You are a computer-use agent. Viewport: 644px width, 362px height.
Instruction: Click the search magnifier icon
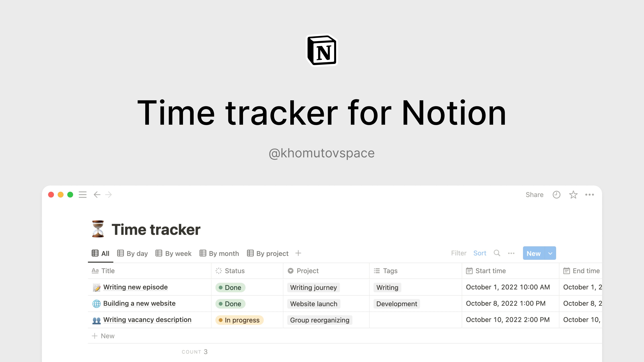tap(496, 253)
